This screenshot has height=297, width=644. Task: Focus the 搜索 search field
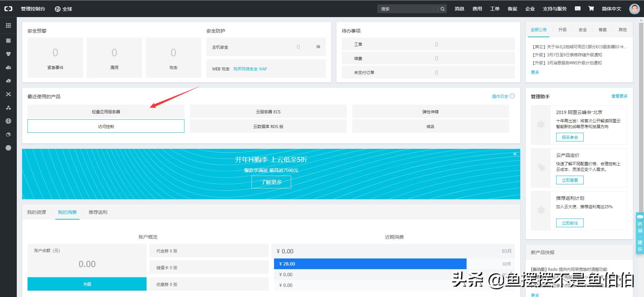(408, 9)
